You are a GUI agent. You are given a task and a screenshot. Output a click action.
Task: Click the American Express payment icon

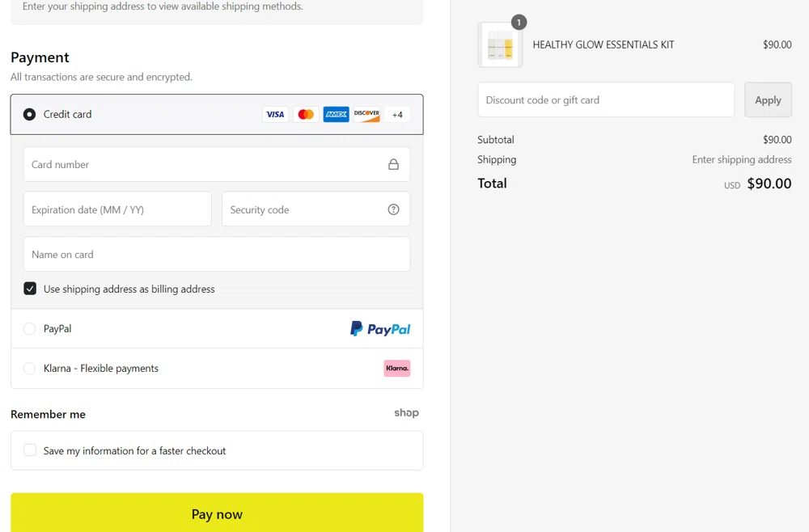click(336, 114)
